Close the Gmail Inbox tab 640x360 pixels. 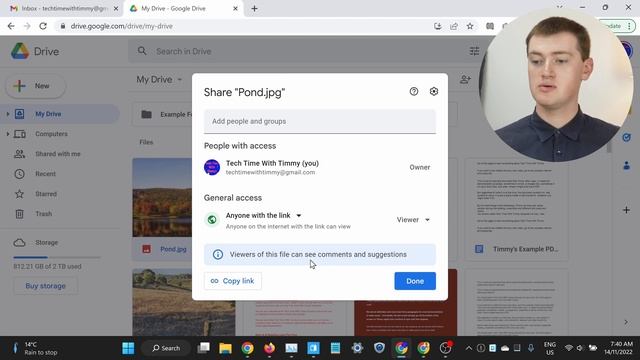[116, 8]
